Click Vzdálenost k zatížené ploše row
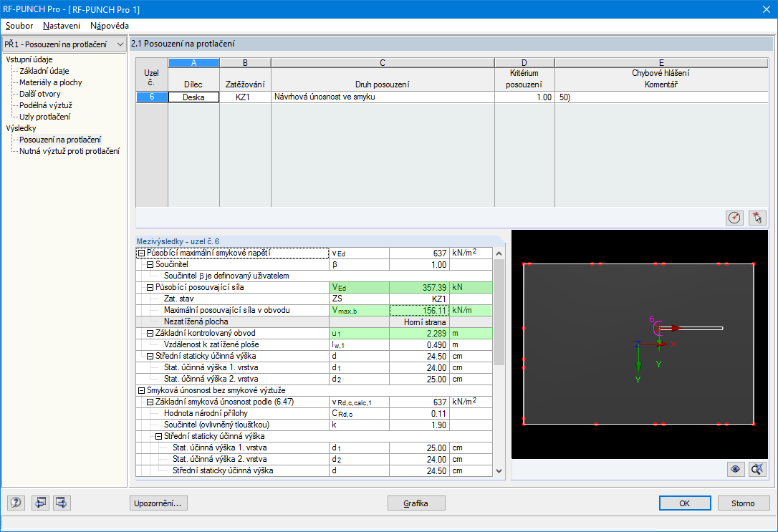Viewport: 778px width, 532px height. click(x=314, y=344)
